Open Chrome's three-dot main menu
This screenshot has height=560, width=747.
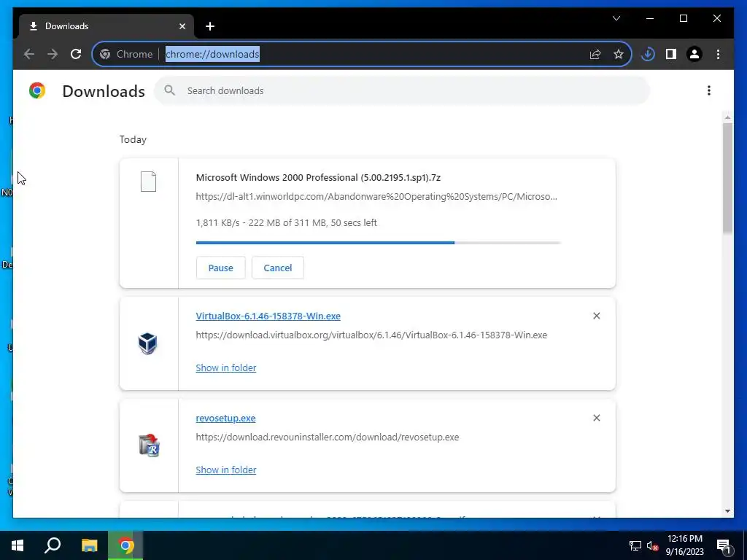click(x=718, y=54)
